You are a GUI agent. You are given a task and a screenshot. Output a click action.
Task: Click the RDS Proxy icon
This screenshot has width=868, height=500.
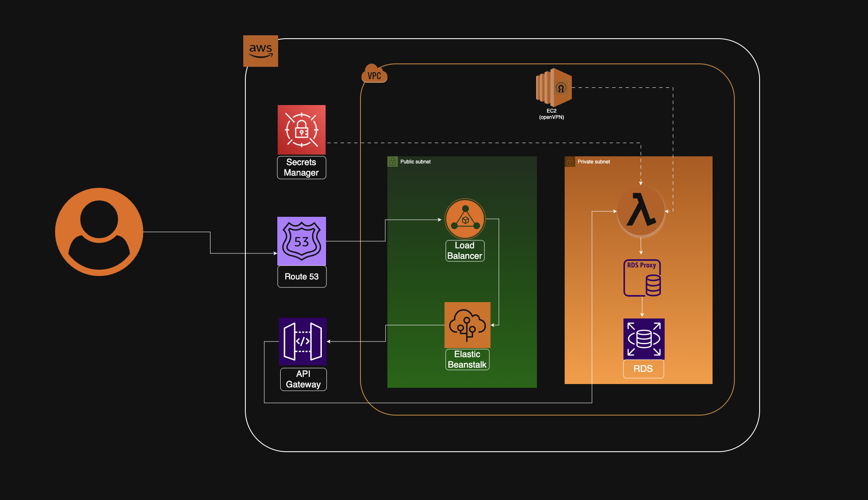642,278
